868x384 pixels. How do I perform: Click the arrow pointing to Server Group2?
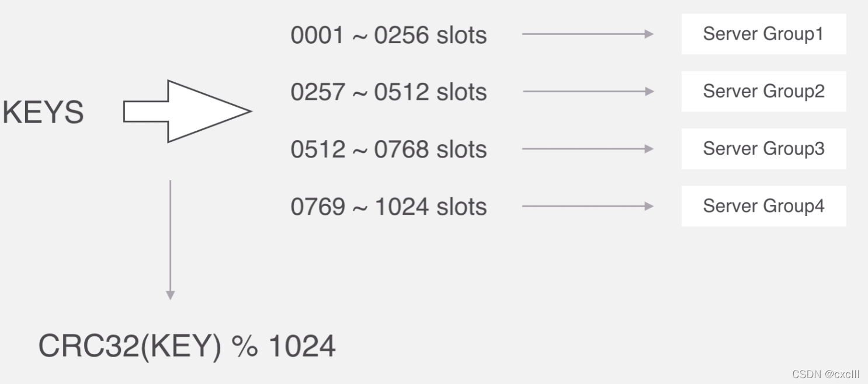(x=588, y=92)
